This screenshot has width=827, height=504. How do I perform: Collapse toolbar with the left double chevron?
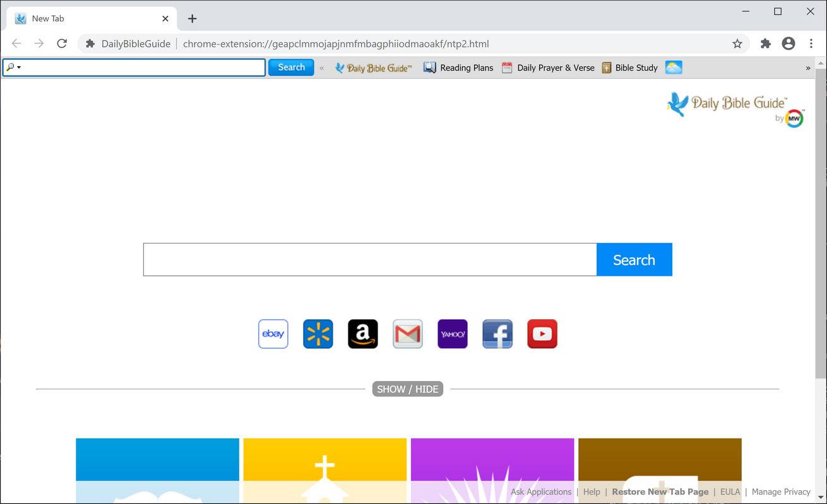coord(322,68)
